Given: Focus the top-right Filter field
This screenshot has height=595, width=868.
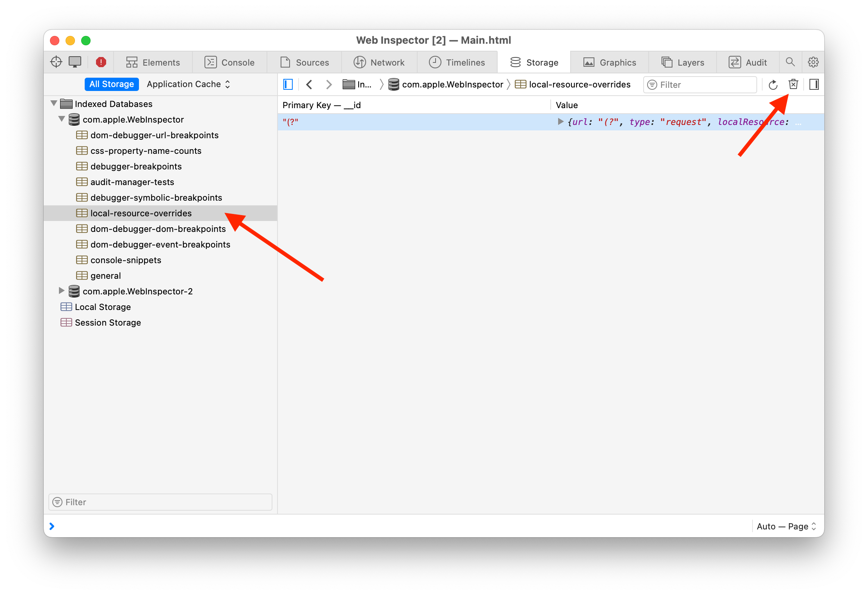Looking at the screenshot, I should coord(700,85).
